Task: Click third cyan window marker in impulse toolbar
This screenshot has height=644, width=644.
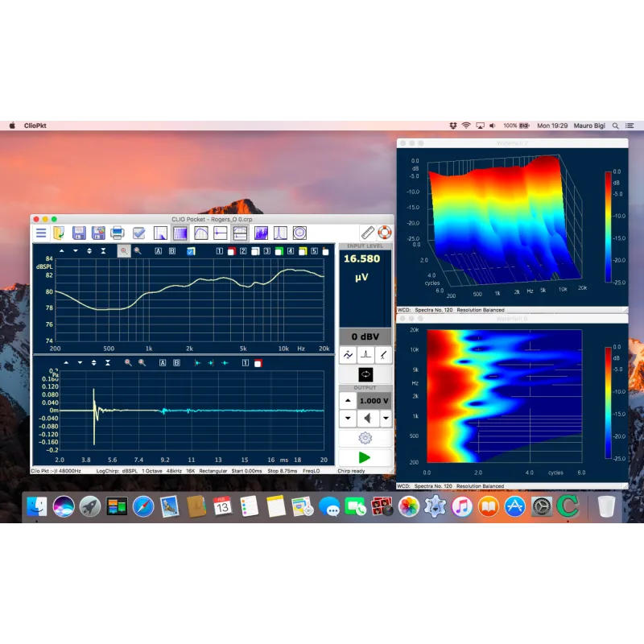Action: [225, 363]
